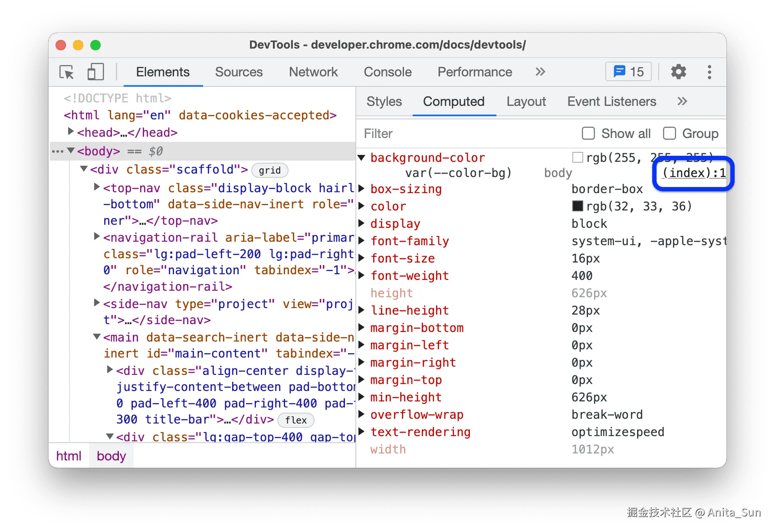Open the three-dot customize DevTools menu
775x532 pixels.
click(709, 72)
